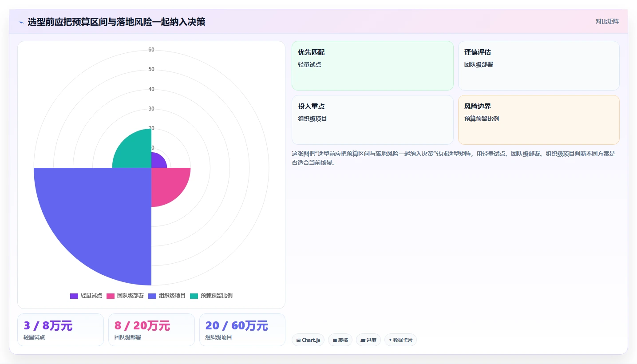Click the pink 团队级部署 legend swatch
The width and height of the screenshot is (637, 364).
pos(111,296)
